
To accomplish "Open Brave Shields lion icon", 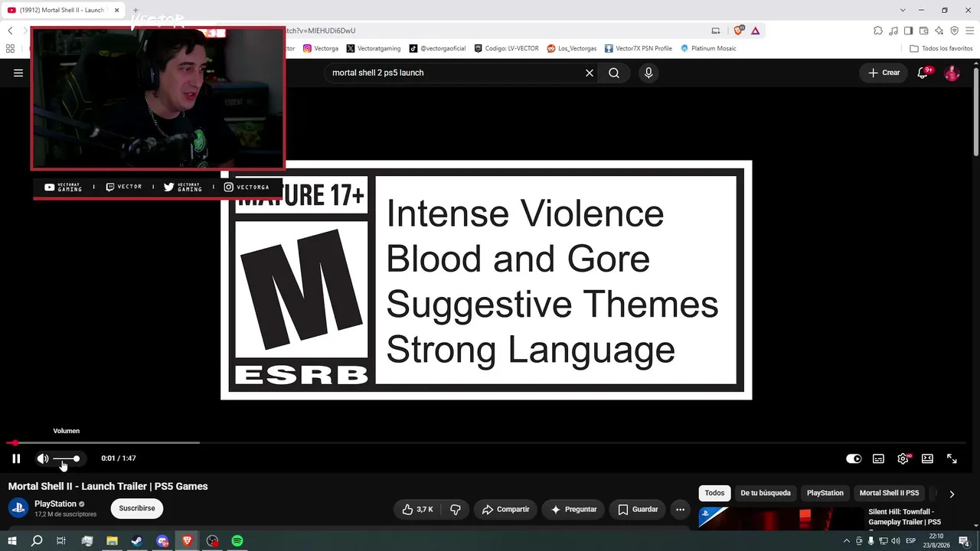I will [739, 31].
